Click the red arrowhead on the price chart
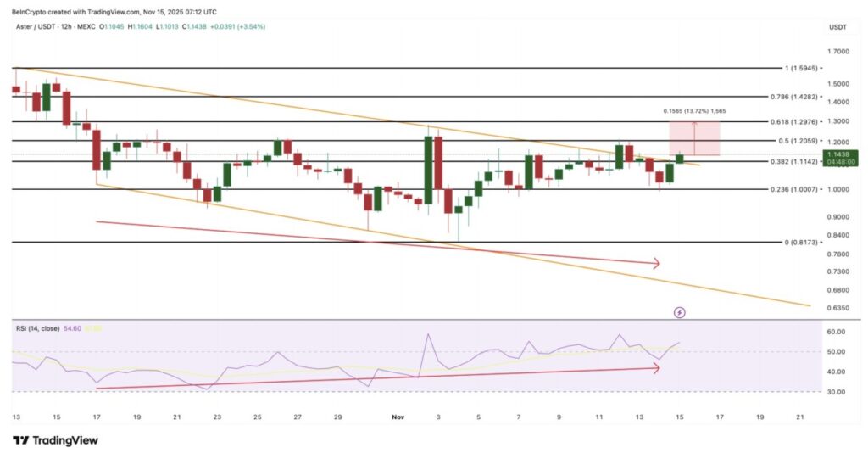 (655, 264)
